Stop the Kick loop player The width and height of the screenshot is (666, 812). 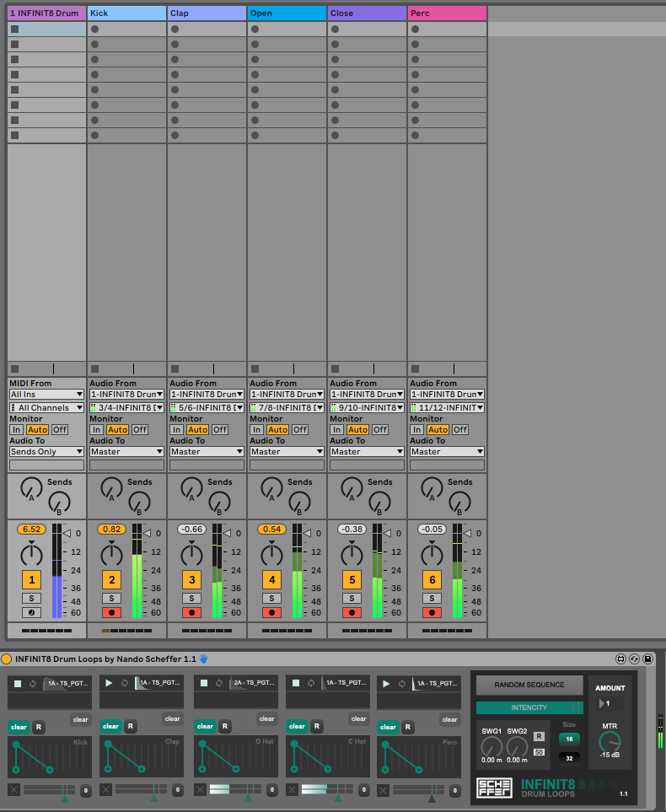[18, 684]
